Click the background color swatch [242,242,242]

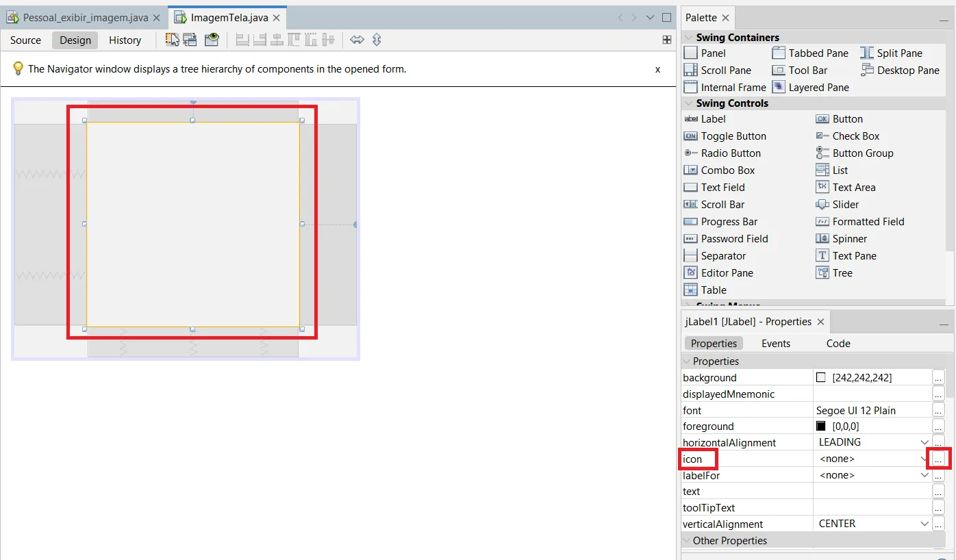(821, 377)
